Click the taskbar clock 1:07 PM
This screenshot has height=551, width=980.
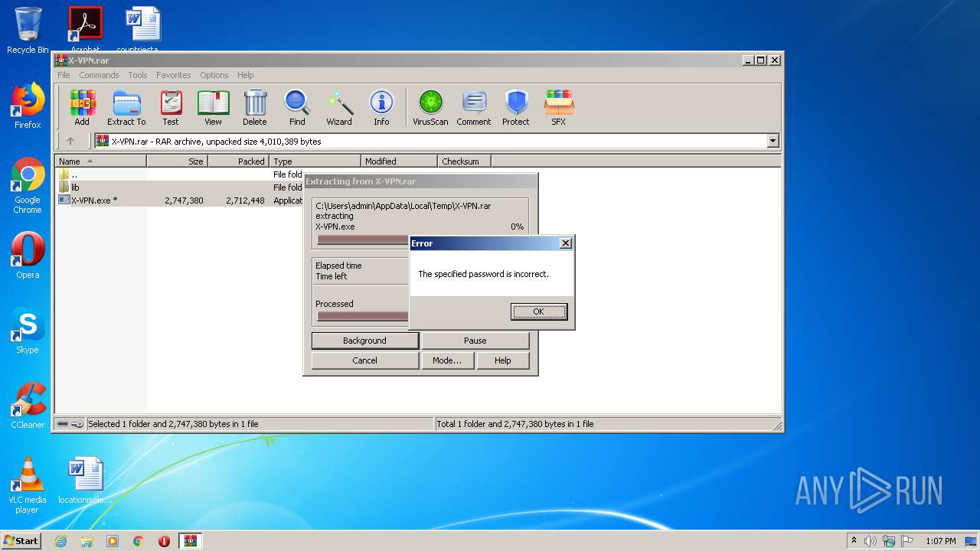click(x=940, y=541)
